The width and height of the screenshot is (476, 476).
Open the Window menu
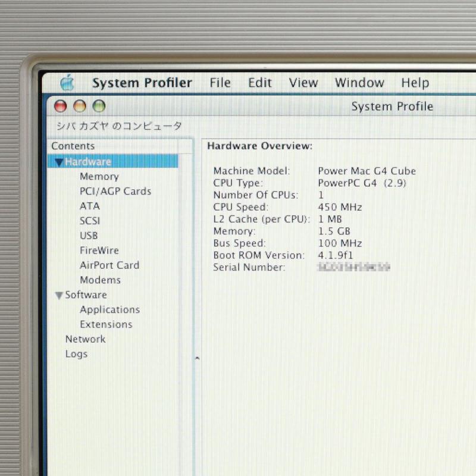pos(359,83)
